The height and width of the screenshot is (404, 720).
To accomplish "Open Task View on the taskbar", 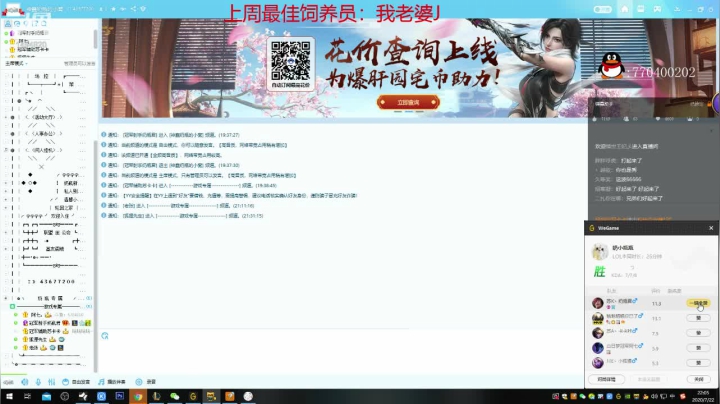I will tap(28, 396).
